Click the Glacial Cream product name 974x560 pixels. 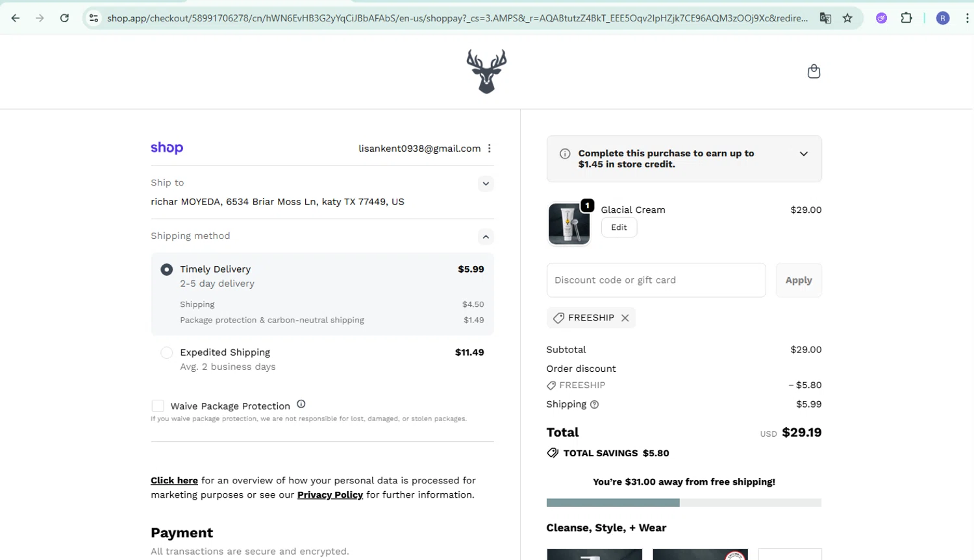pos(633,210)
